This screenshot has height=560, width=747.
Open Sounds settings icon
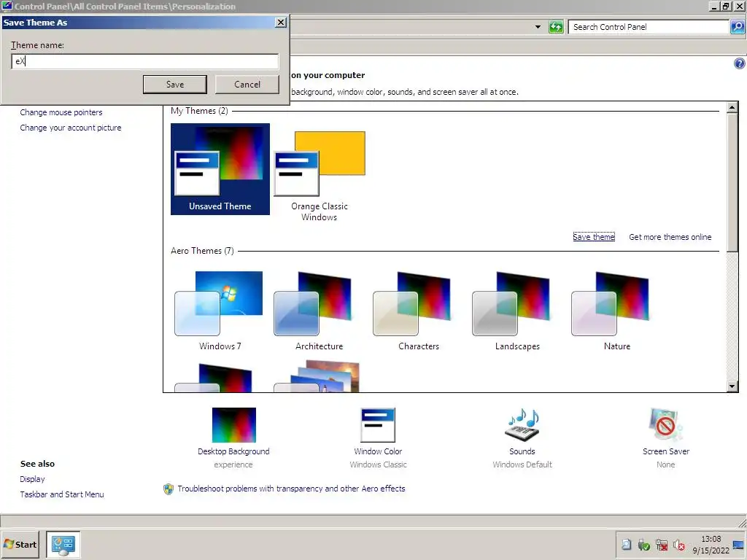522,425
